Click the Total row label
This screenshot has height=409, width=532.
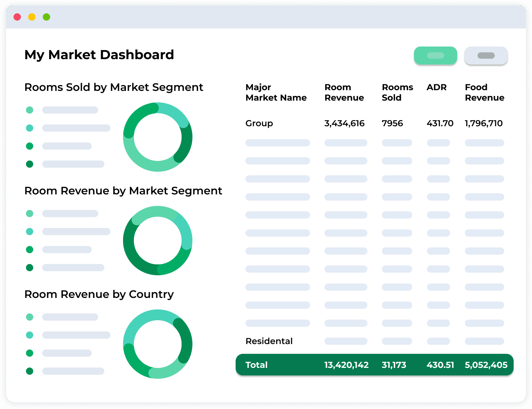pyautogui.click(x=256, y=365)
